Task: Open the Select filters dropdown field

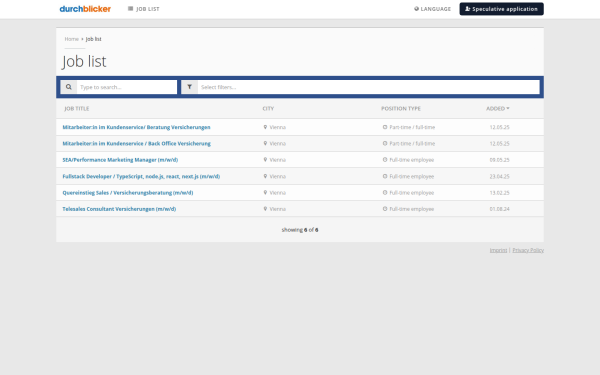Action: (x=368, y=87)
